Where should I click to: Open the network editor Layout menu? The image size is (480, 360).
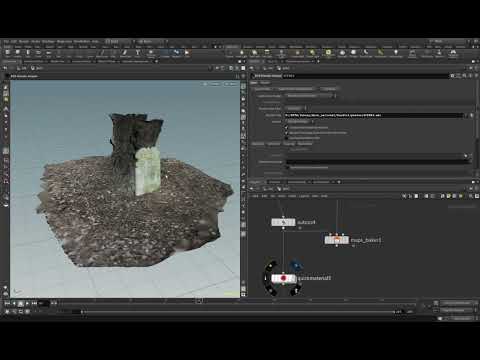304,196
